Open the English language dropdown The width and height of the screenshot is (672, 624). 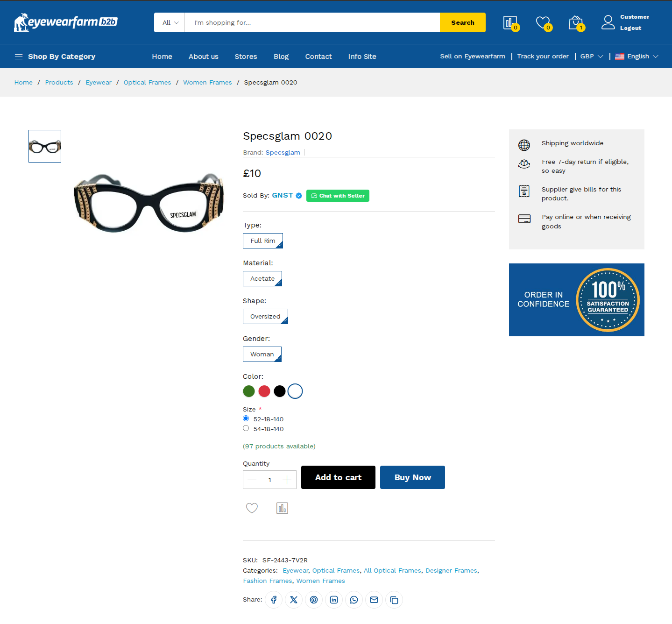(637, 57)
